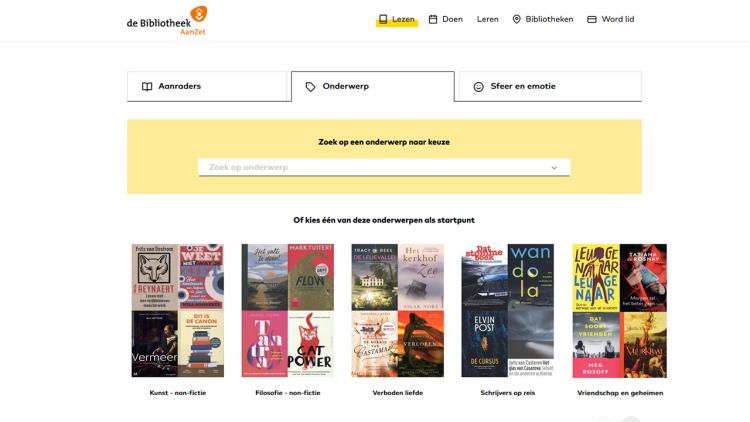750x422 pixels.
Task: Expand the subject dropdown chevron
Action: click(554, 168)
